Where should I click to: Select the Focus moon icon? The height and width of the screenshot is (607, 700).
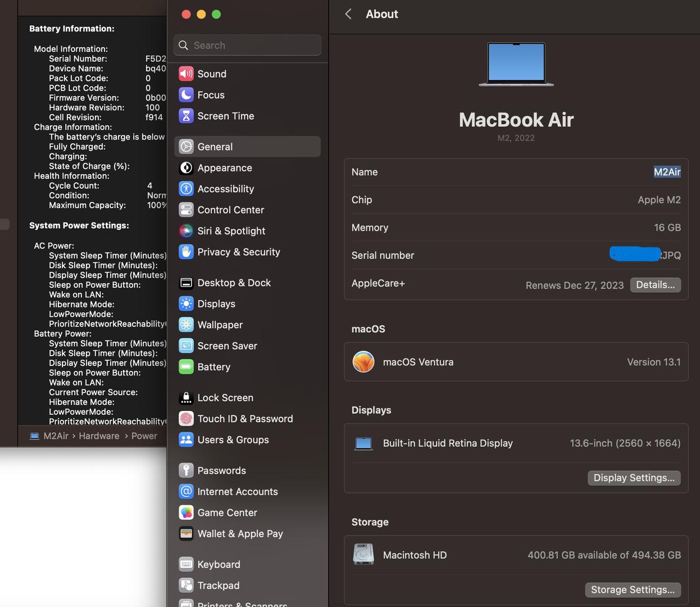point(186,95)
